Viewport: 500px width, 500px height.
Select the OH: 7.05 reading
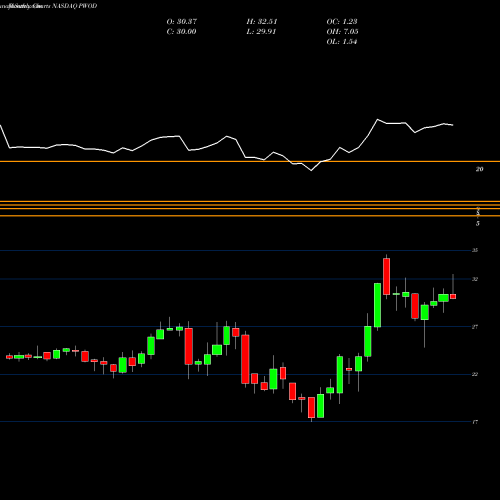[342, 32]
